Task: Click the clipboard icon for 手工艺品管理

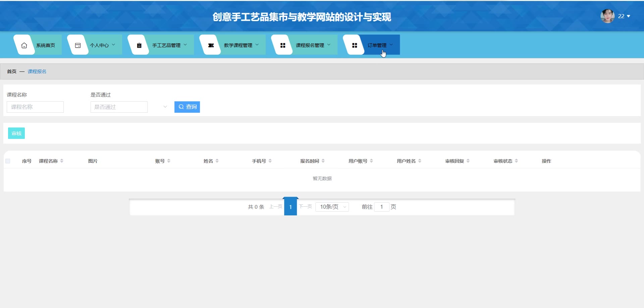Action: (139, 45)
